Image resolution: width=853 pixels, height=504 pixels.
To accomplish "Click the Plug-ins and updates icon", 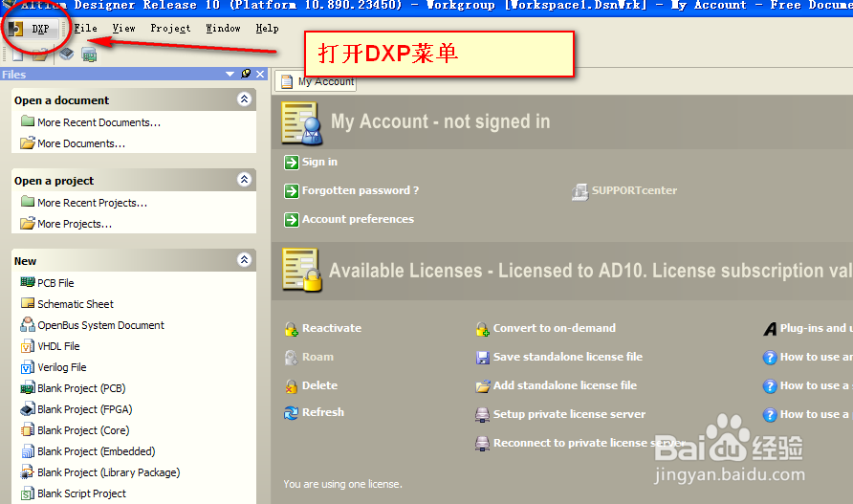I will 770,329.
